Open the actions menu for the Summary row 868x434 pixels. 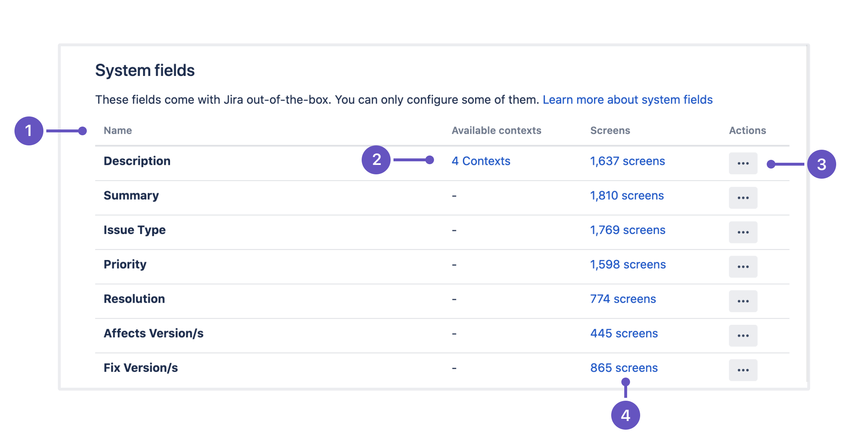(x=743, y=198)
